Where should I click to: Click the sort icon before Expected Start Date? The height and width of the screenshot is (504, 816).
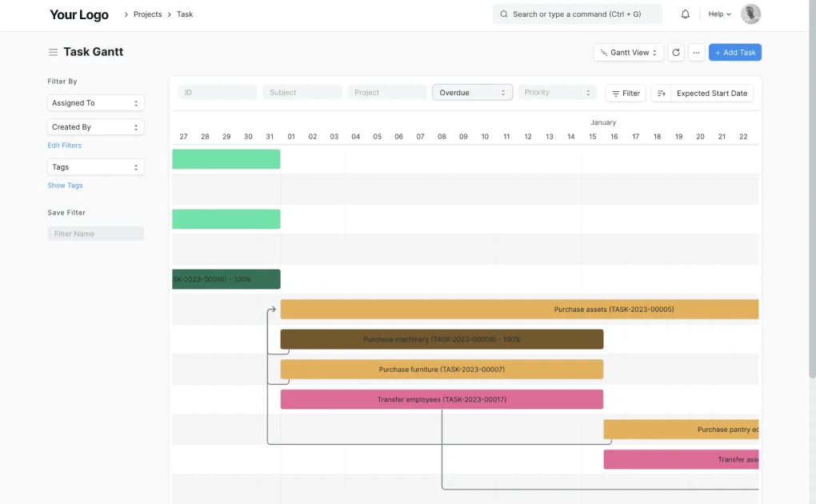(x=661, y=93)
